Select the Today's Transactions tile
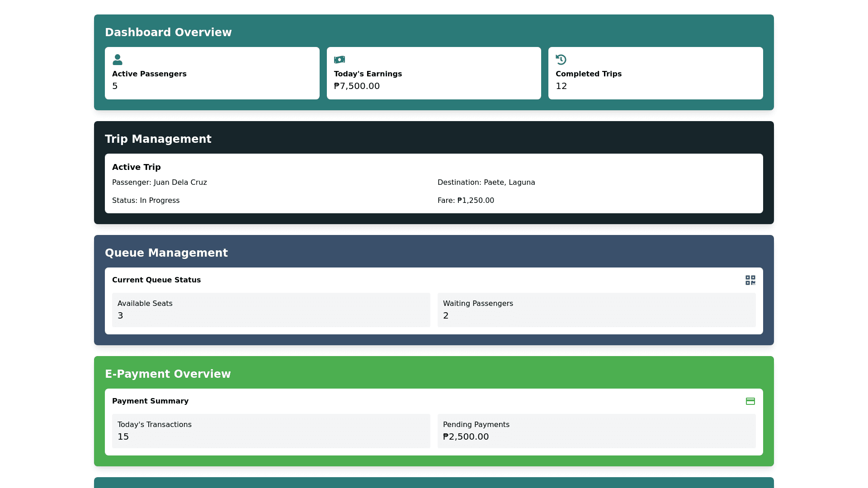Viewport: 868px width, 488px height. (x=271, y=431)
